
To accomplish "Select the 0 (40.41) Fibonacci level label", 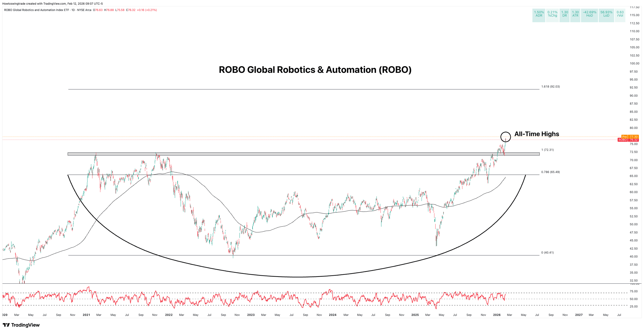I will pos(547,252).
